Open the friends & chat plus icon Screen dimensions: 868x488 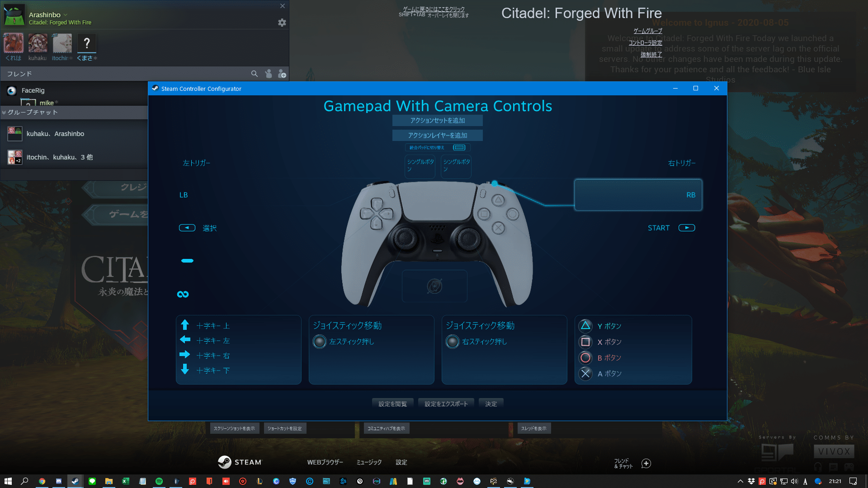[x=646, y=463]
